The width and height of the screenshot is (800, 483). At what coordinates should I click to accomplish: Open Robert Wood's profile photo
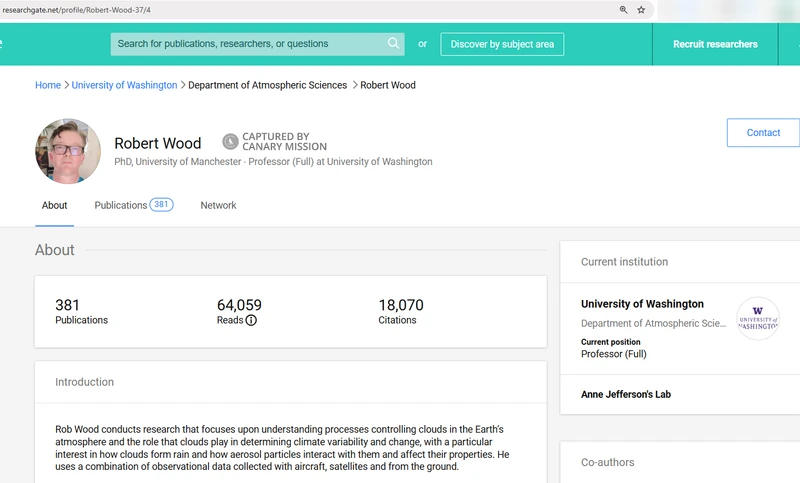point(68,151)
